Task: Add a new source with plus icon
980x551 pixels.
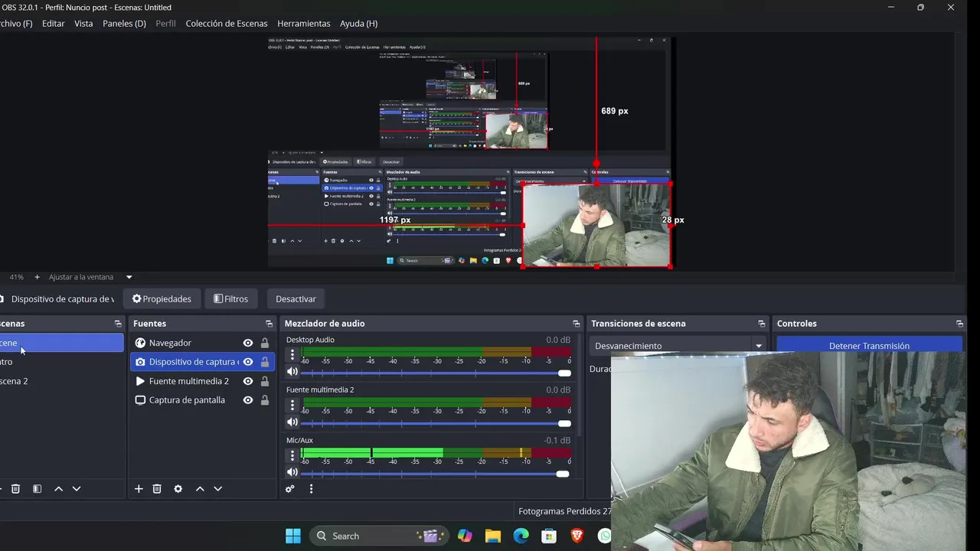Action: [139, 489]
